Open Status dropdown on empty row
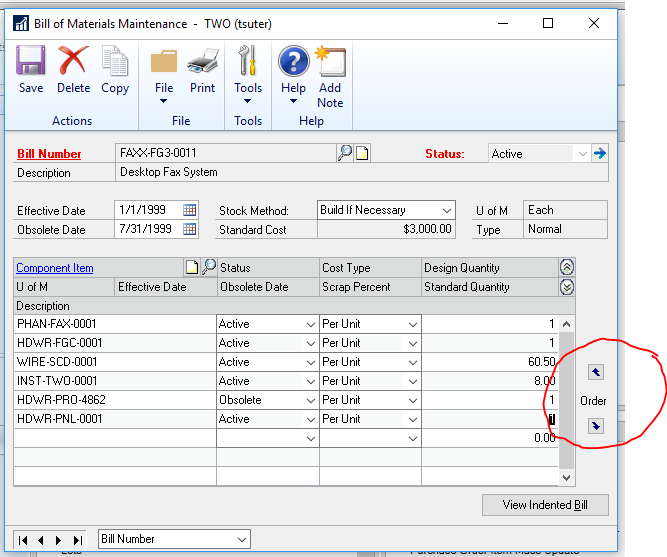The width and height of the screenshot is (667, 557). coord(311,438)
